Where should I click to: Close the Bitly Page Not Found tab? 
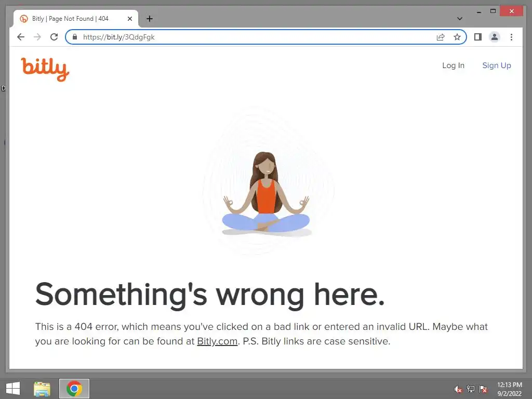pyautogui.click(x=129, y=19)
